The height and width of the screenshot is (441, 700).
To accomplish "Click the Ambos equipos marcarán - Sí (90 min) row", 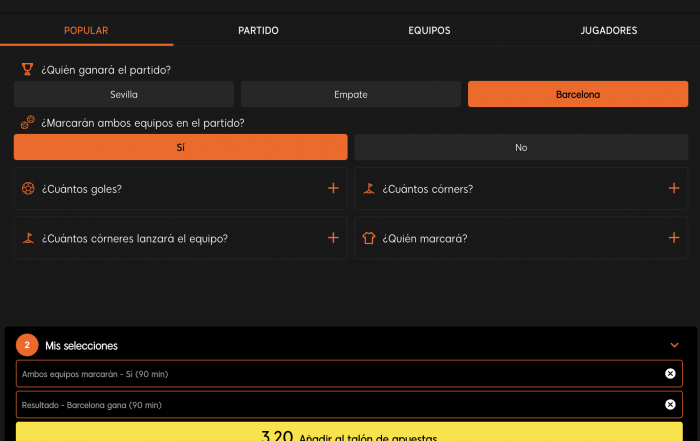I will pos(349,374).
